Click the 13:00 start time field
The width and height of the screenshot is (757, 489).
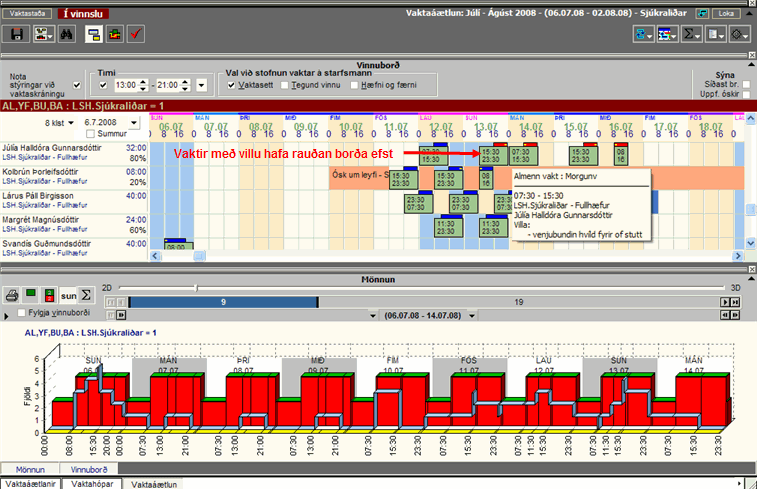(x=126, y=85)
